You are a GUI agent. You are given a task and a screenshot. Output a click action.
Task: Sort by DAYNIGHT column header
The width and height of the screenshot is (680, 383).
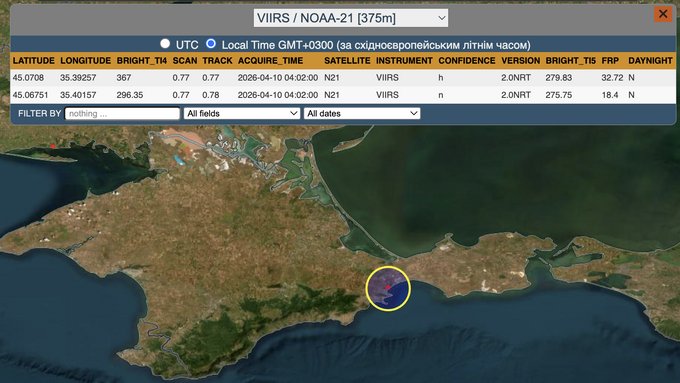[650, 61]
